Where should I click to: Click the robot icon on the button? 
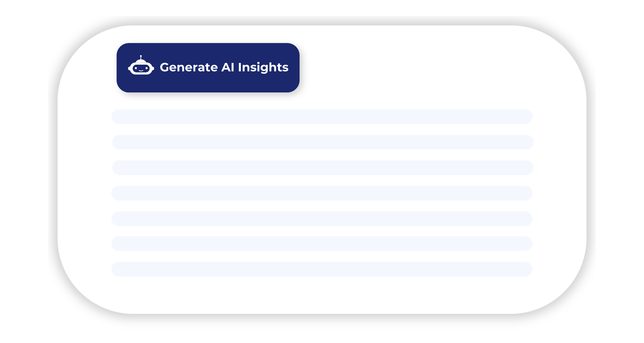click(141, 65)
